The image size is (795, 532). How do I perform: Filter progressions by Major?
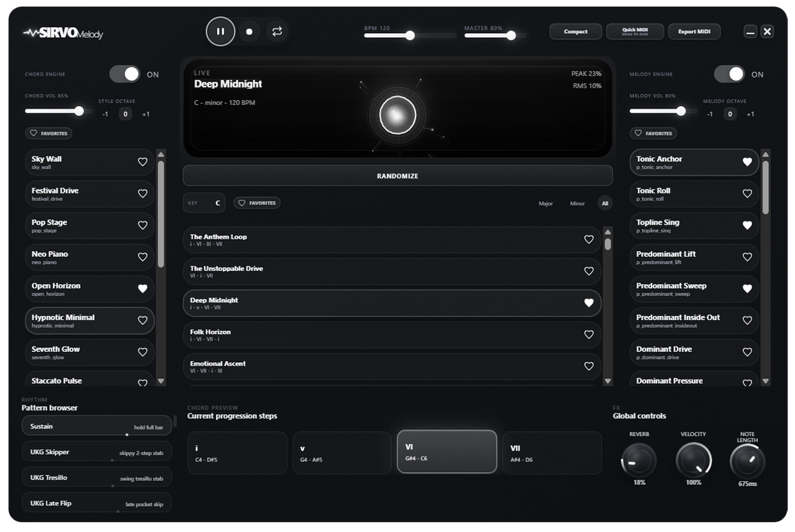pos(546,203)
